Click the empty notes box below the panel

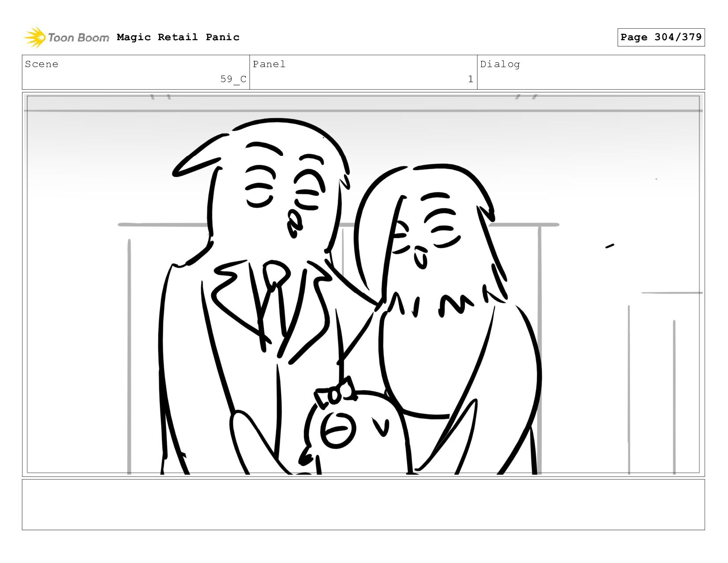pyautogui.click(x=363, y=504)
